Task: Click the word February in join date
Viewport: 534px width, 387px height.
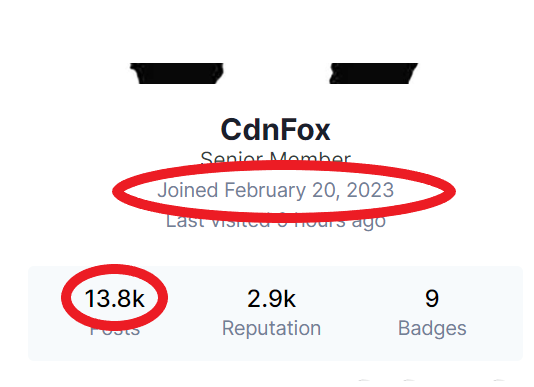Action: click(265, 190)
